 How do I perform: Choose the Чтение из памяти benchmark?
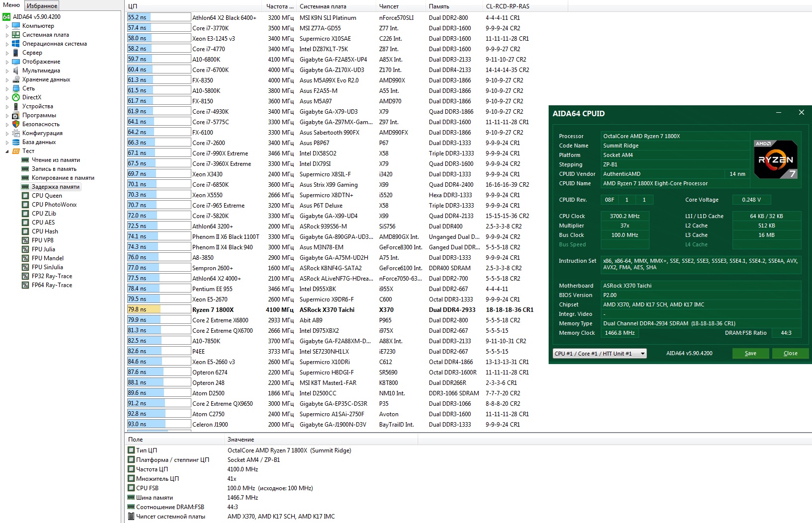56,160
